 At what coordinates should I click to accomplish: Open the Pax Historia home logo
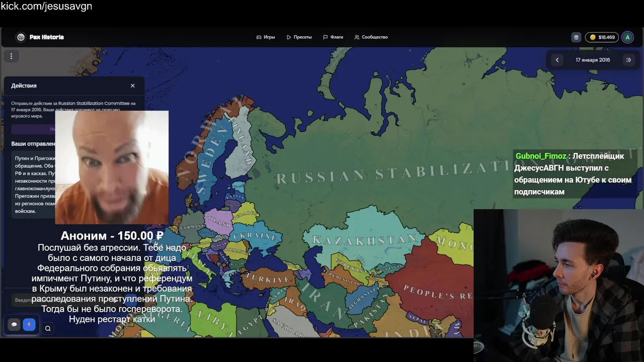[40, 37]
